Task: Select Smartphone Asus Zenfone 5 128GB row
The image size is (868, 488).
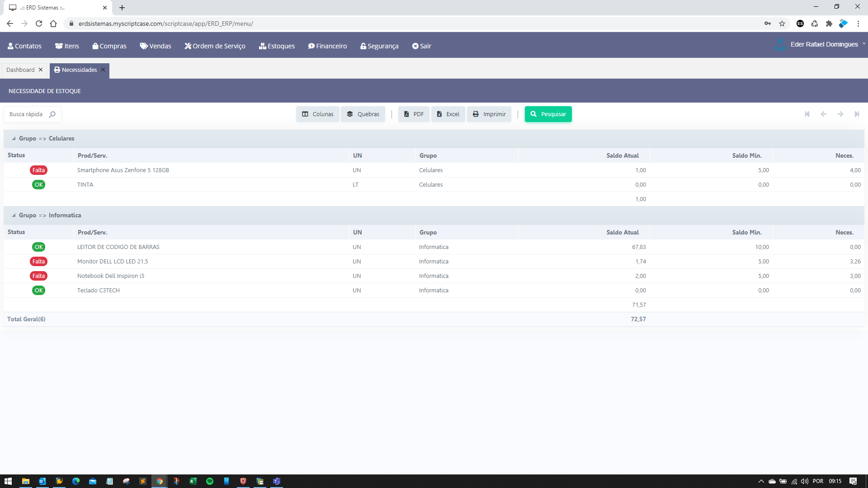Action: tap(434, 170)
